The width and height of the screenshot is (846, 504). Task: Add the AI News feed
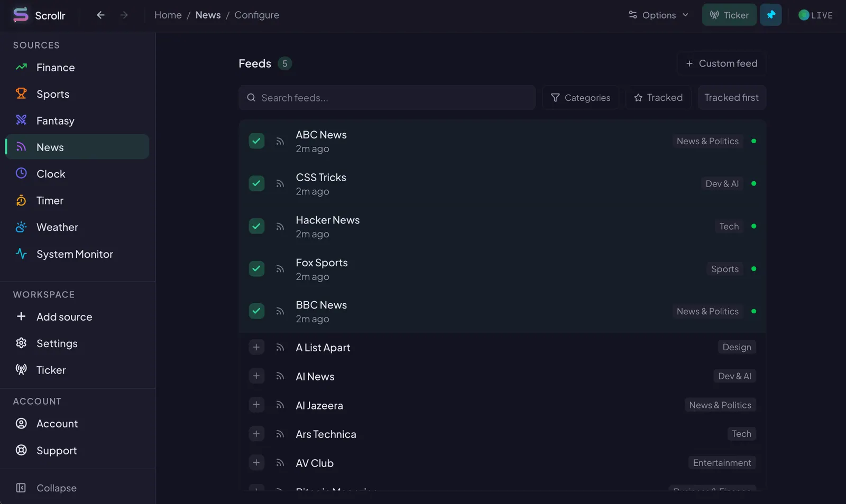click(x=256, y=376)
